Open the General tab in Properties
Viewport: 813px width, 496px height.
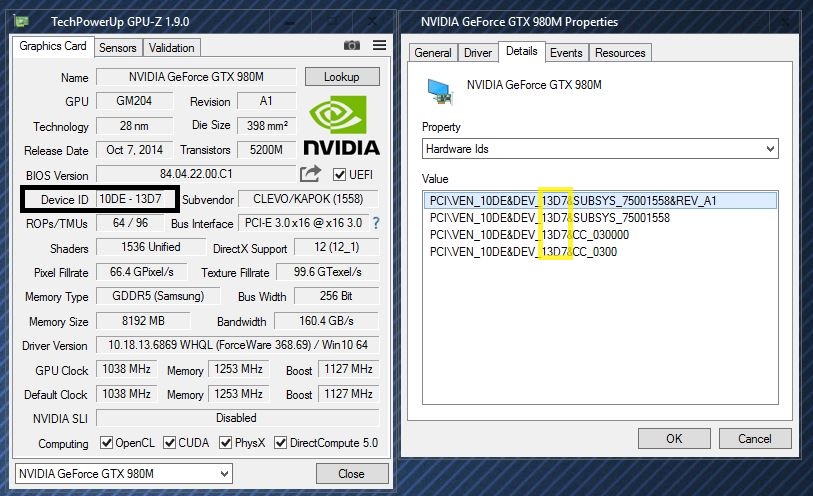click(x=433, y=53)
